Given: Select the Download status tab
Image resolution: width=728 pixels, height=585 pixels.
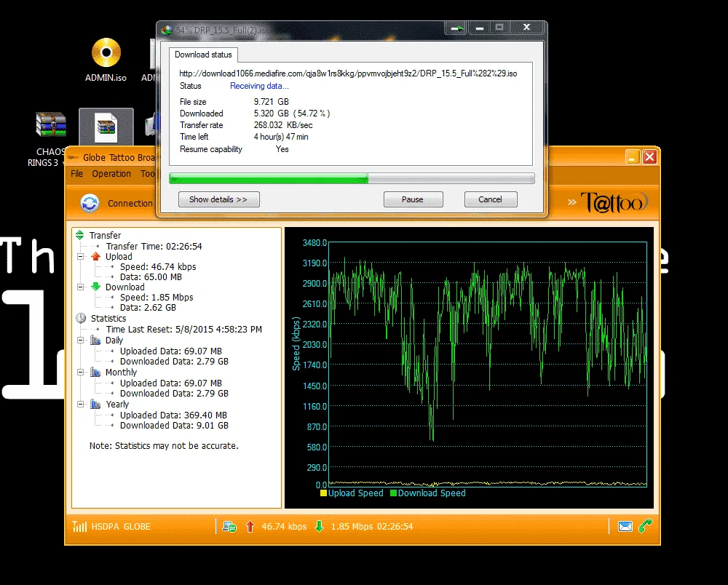Looking at the screenshot, I should point(203,55).
